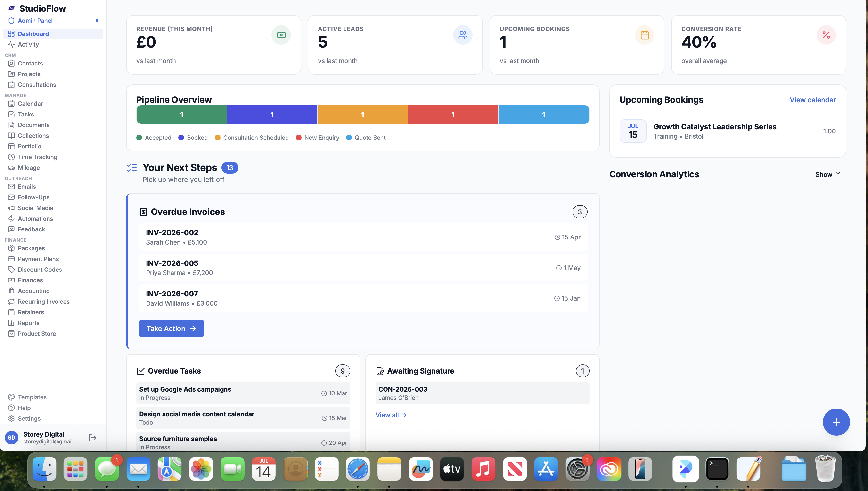
Task: Open the Growth Catalyst Leadership Series booking
Action: coord(727,131)
